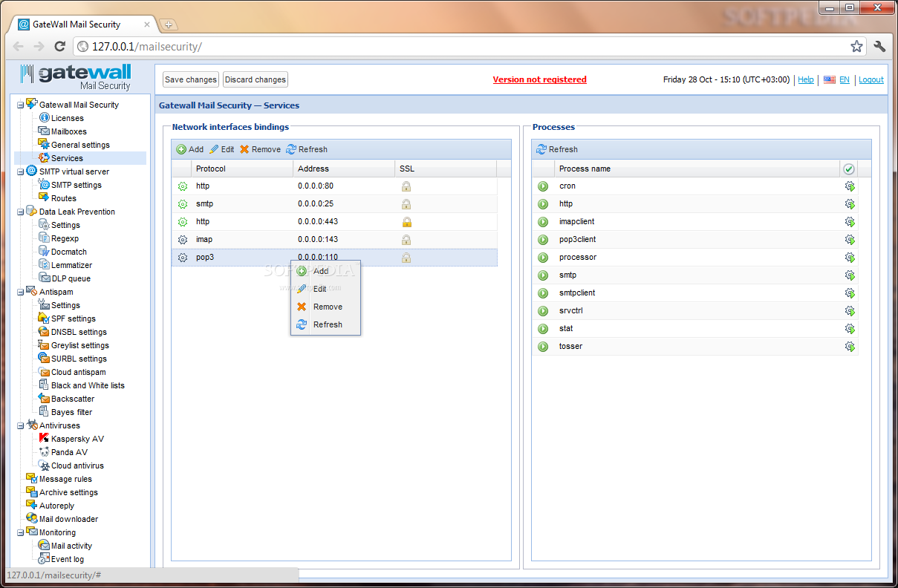Click the gear icon in the smtp process row
The image size is (898, 588).
coord(850,275)
